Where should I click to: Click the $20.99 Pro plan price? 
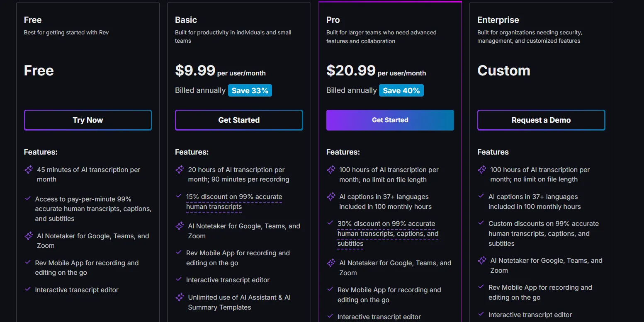351,70
